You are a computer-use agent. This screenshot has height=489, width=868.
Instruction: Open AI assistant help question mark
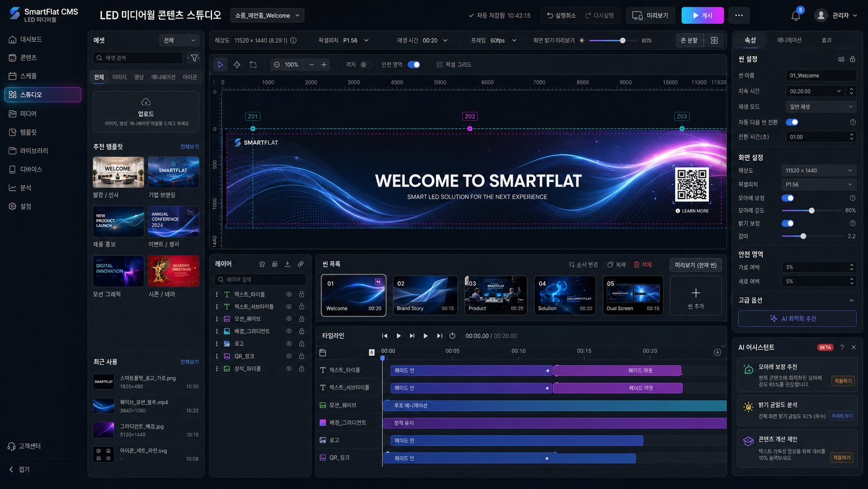pyautogui.click(x=842, y=347)
